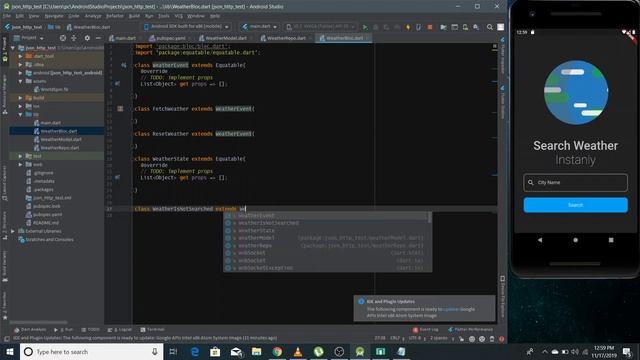The height and width of the screenshot is (360, 640).
Task: Click the Flutter hot reload lightning icon
Action: click(408, 27)
